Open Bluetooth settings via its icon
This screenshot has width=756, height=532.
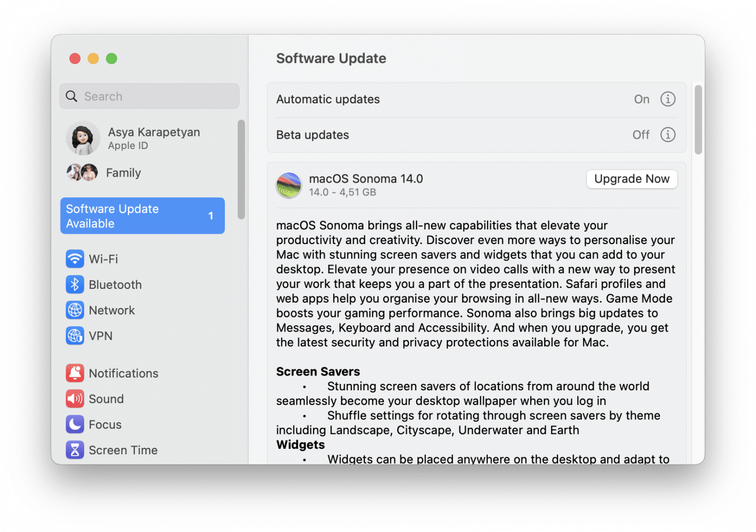tap(75, 284)
